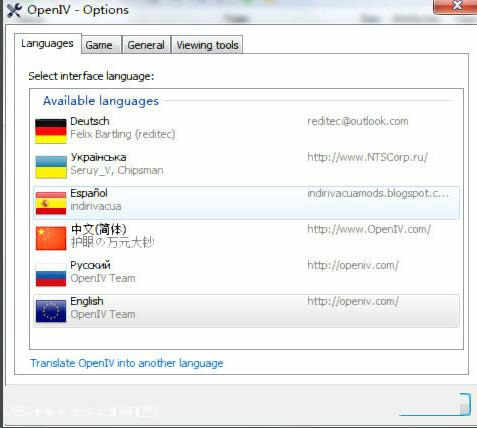The width and height of the screenshot is (477, 428).
Task: Click the Russian flag icon
Action: (51, 275)
